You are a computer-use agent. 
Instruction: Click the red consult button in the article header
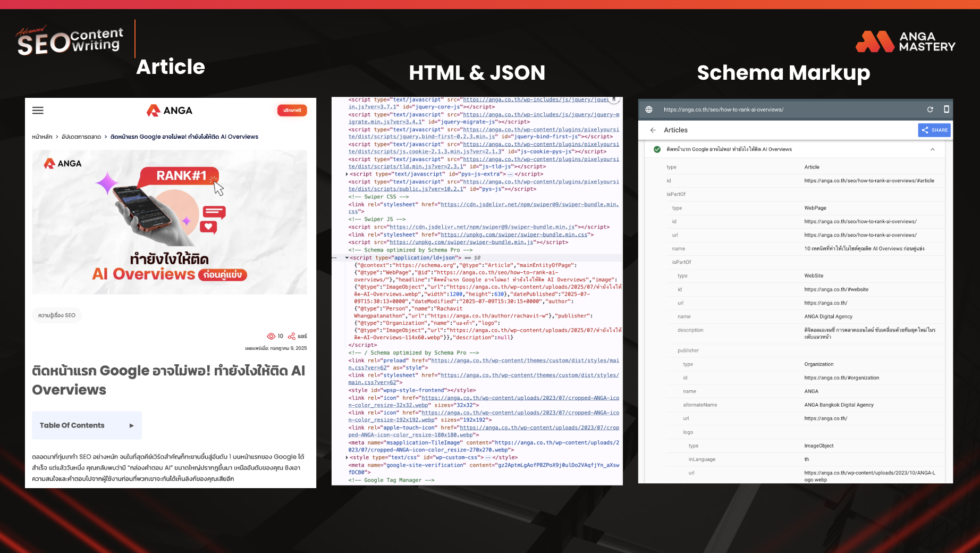(292, 111)
